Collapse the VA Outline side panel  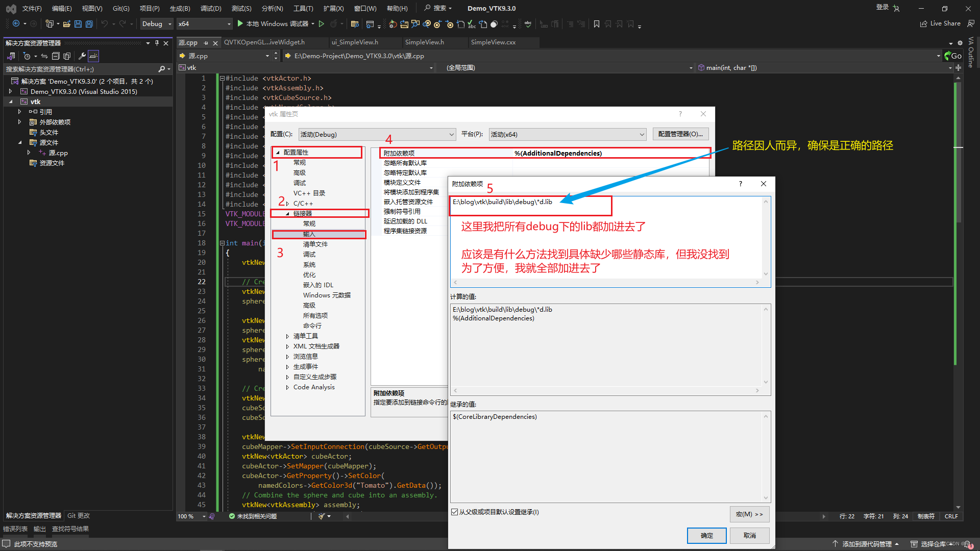coord(971,51)
